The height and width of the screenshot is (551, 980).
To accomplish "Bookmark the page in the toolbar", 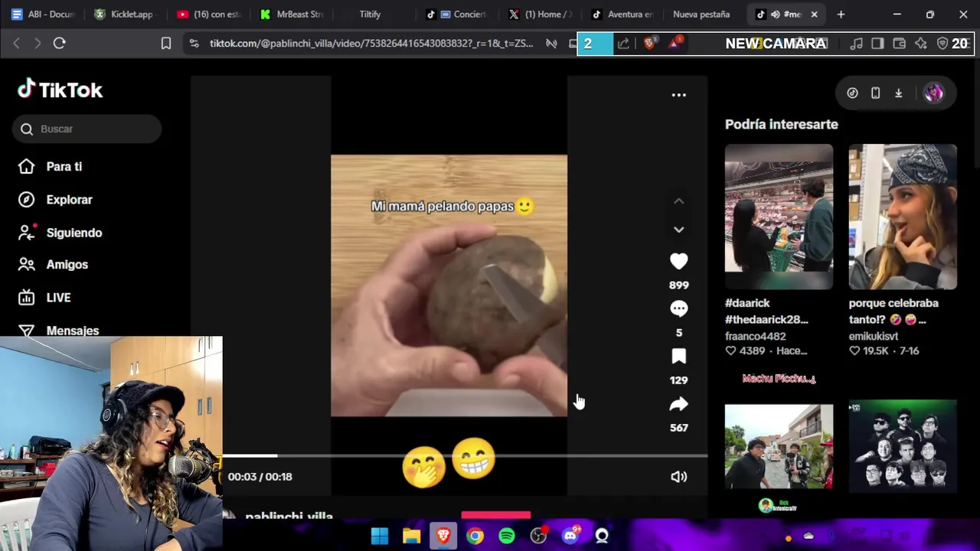I will (x=166, y=44).
